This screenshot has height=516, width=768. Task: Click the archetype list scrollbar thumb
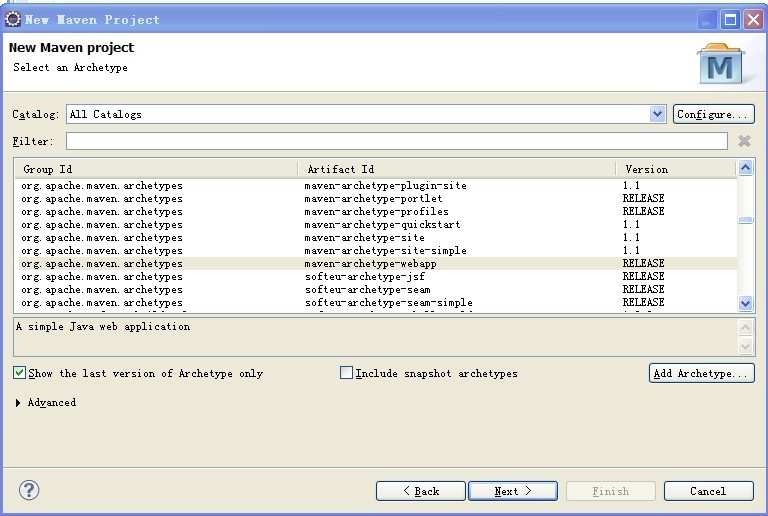pyautogui.click(x=745, y=220)
